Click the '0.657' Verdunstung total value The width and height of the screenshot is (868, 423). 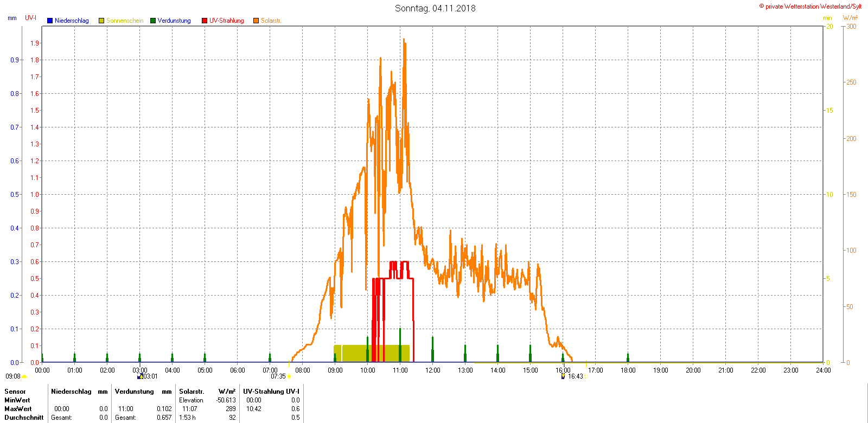tap(164, 418)
